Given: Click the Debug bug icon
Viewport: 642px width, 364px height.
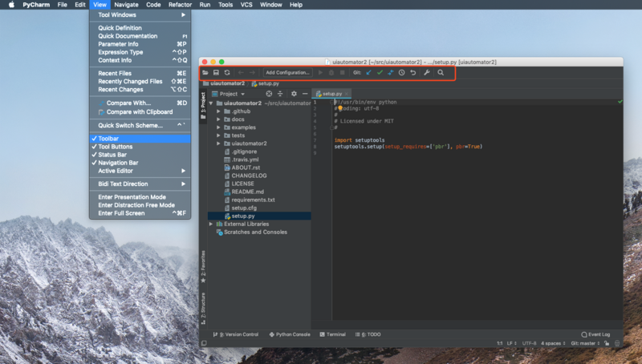Looking at the screenshot, I should tap(331, 72).
